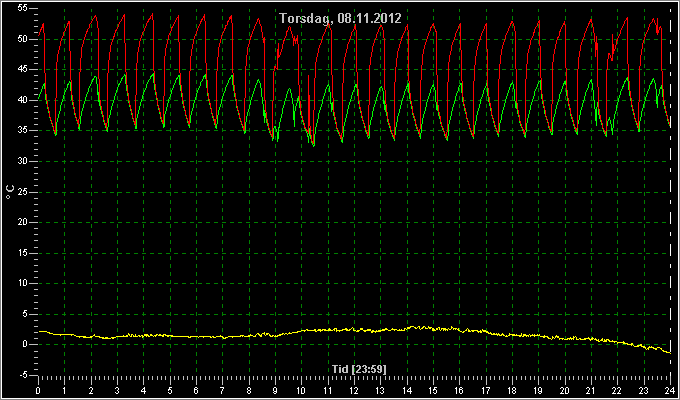Select hour 24 on the time axis
Screen dimensions: 680x400
click(670, 390)
